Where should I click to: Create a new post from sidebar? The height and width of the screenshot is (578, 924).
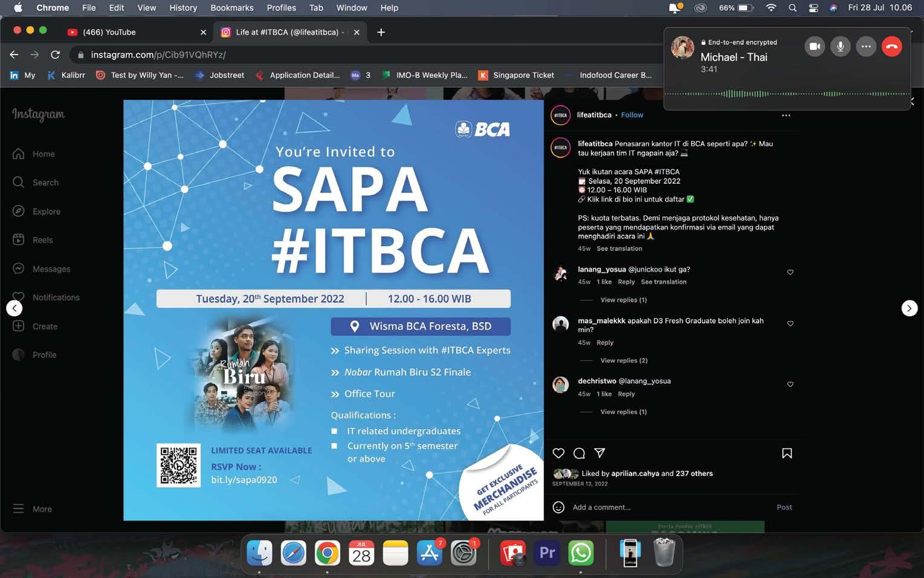[x=35, y=326]
